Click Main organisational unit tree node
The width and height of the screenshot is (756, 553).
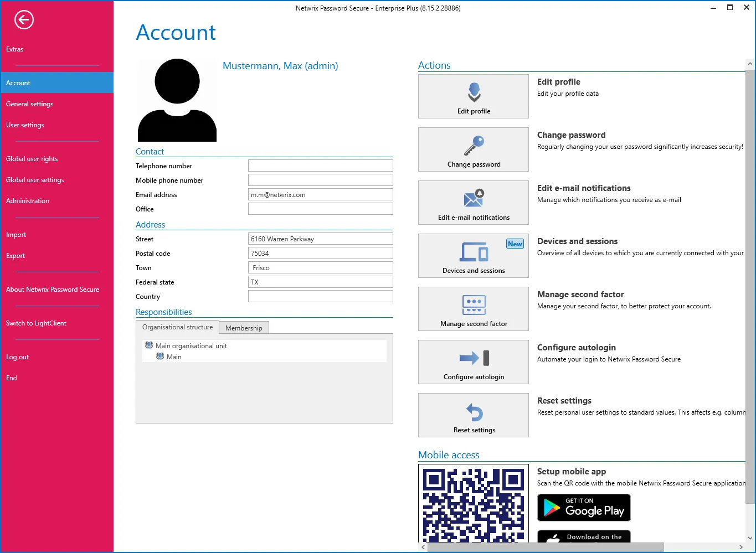(191, 345)
